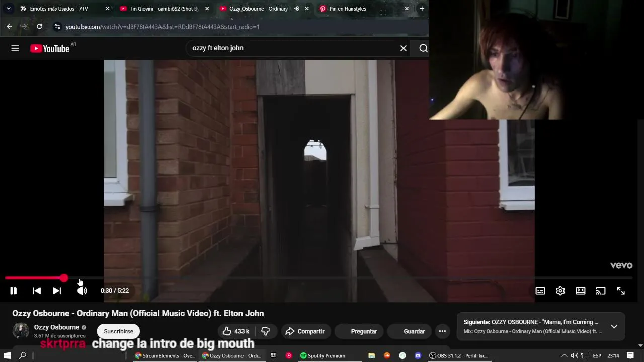Switch to StreamElements Chrome window in taskbar
Image resolution: width=644 pixels, height=362 pixels.
click(165, 356)
